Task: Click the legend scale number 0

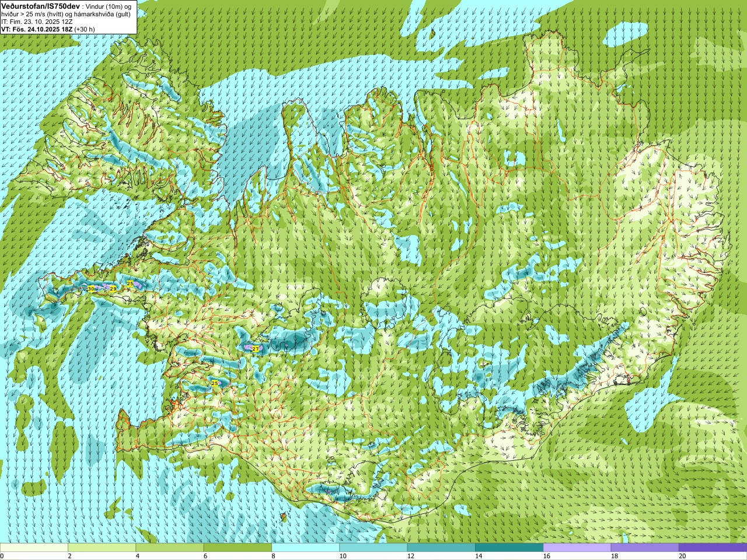Action: pyautogui.click(x=2, y=556)
